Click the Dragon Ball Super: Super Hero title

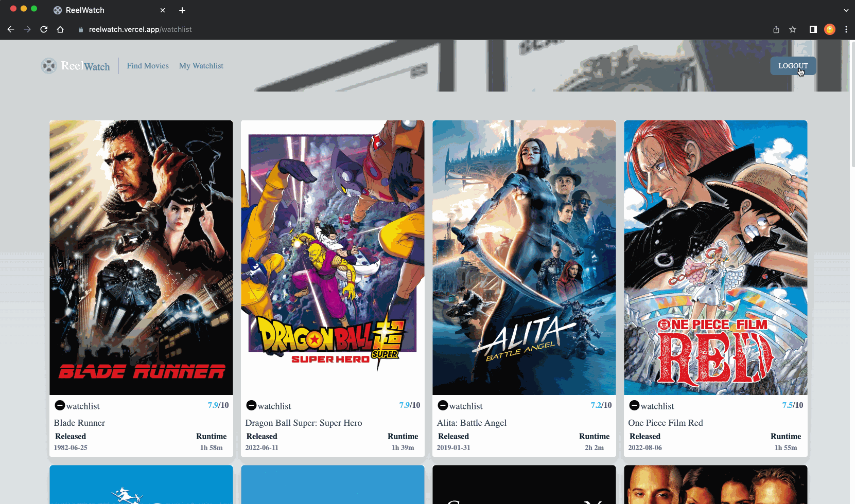click(304, 423)
